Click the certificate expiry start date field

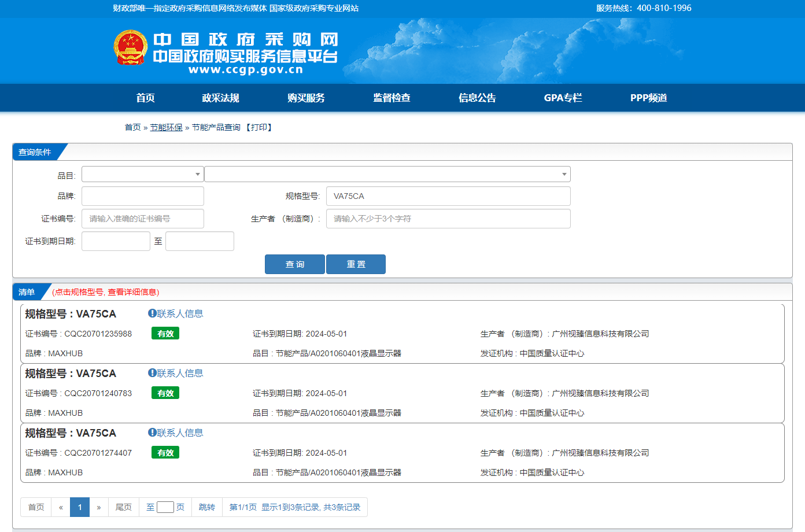point(116,241)
